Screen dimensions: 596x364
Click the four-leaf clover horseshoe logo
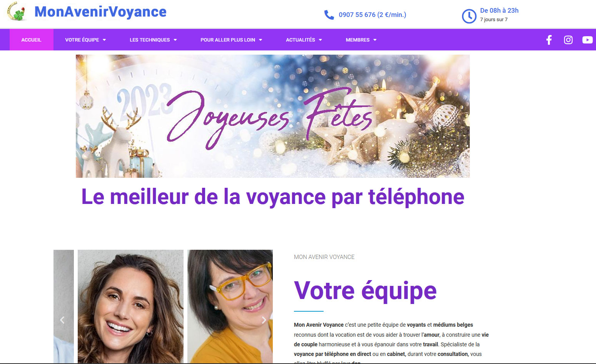17,12
